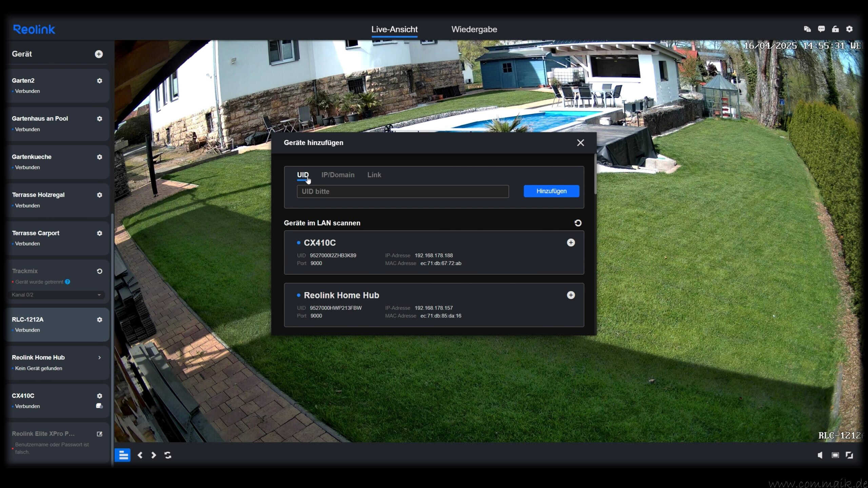
Task: Go to next camera page arrow
Action: point(154,455)
